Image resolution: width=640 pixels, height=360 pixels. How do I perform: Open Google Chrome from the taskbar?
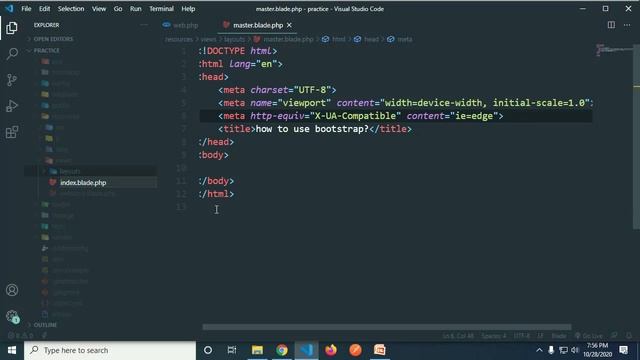point(282,350)
